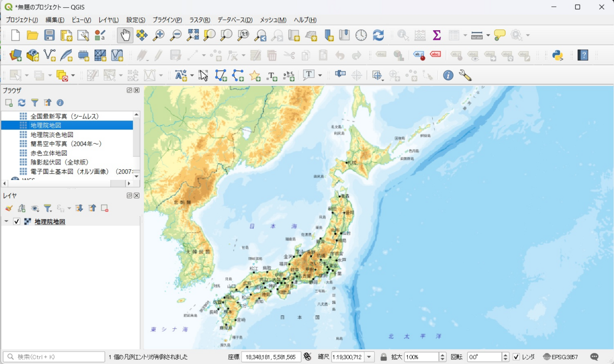Open プラグイン menu
Viewport: 614px width, 364px height.
pos(167,20)
